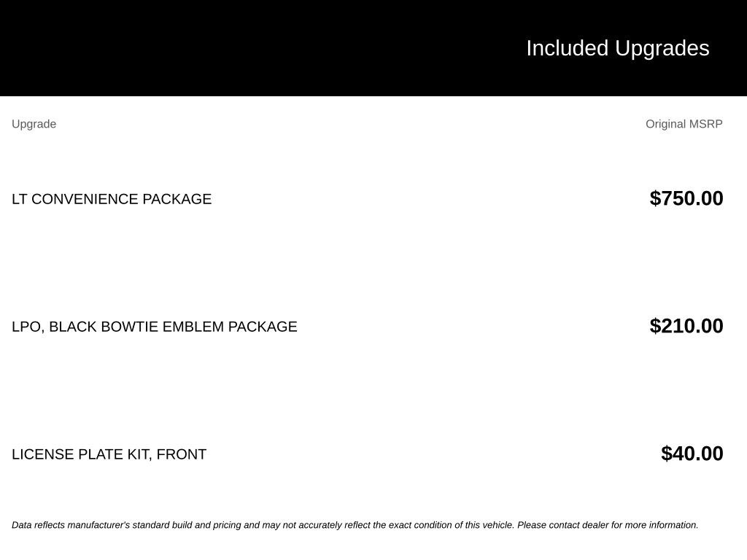The image size is (747, 560).
Task: Click the $40.00 price value
Action: (x=692, y=454)
